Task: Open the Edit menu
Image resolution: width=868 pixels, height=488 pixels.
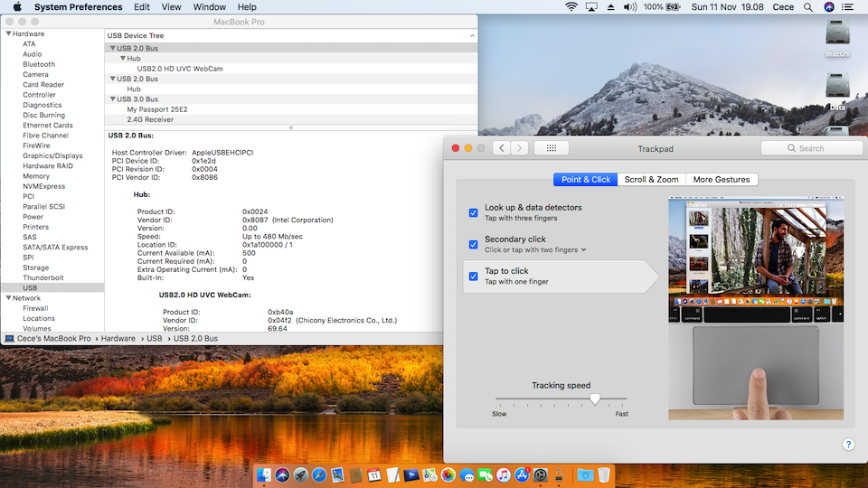Action: click(x=142, y=6)
